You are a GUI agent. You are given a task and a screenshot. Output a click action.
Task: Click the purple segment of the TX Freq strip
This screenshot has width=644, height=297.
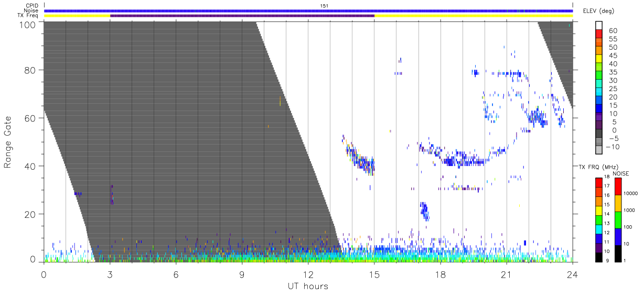242,16
